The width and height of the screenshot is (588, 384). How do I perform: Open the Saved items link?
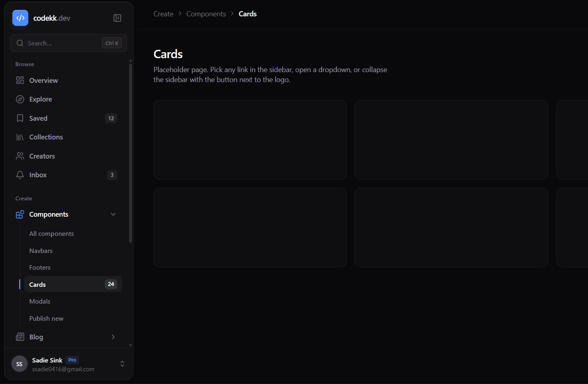coord(66,118)
